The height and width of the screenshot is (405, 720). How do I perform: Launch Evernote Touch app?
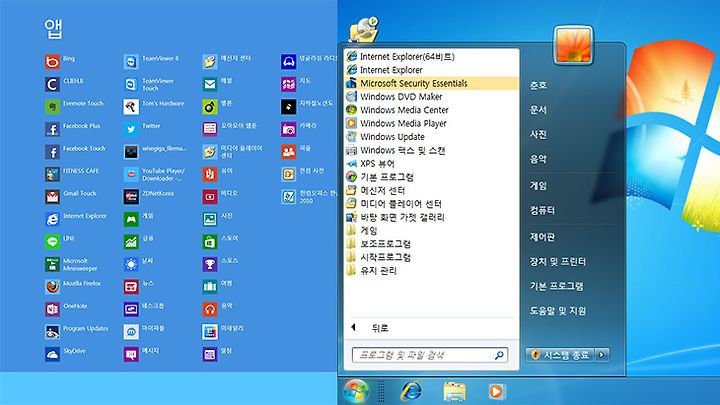click(52, 107)
